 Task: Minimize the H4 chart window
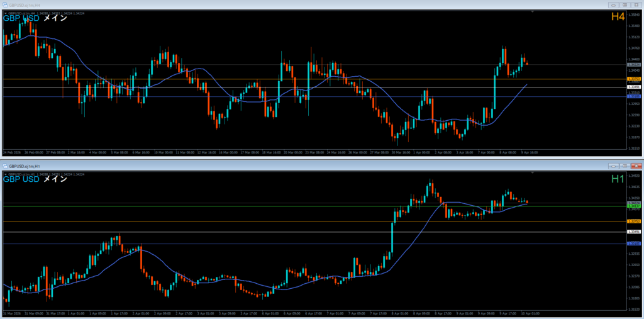(613, 4)
